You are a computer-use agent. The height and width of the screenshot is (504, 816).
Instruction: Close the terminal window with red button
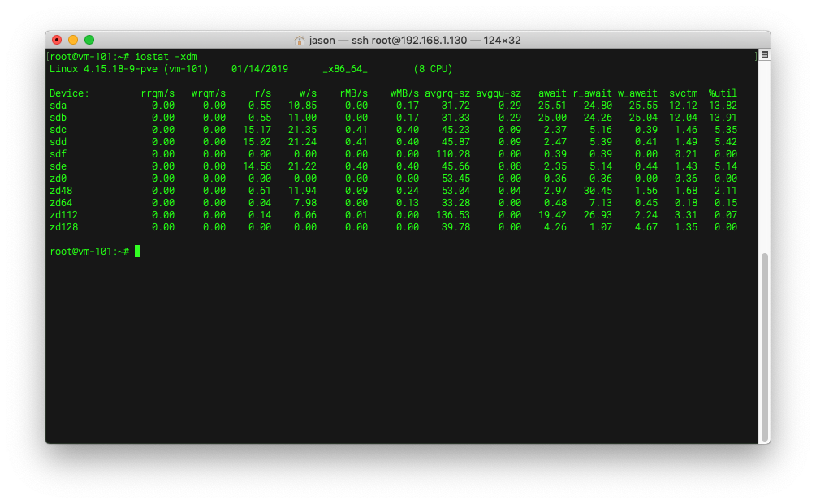click(x=57, y=40)
